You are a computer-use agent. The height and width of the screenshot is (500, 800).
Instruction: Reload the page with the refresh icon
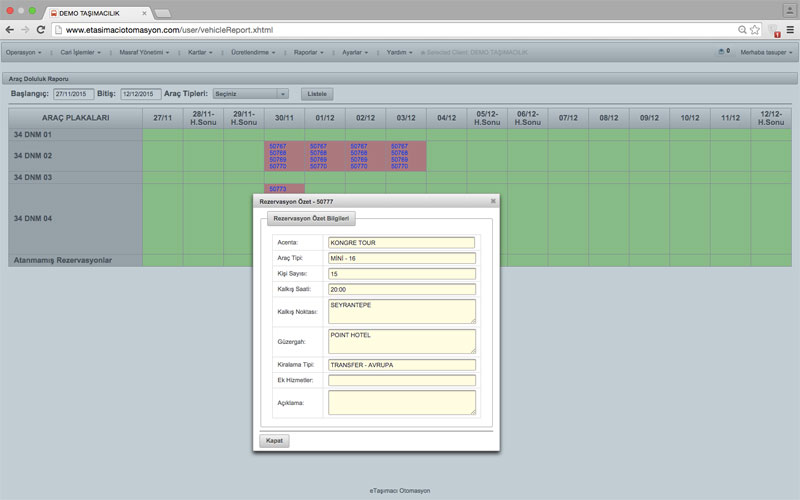(41, 30)
